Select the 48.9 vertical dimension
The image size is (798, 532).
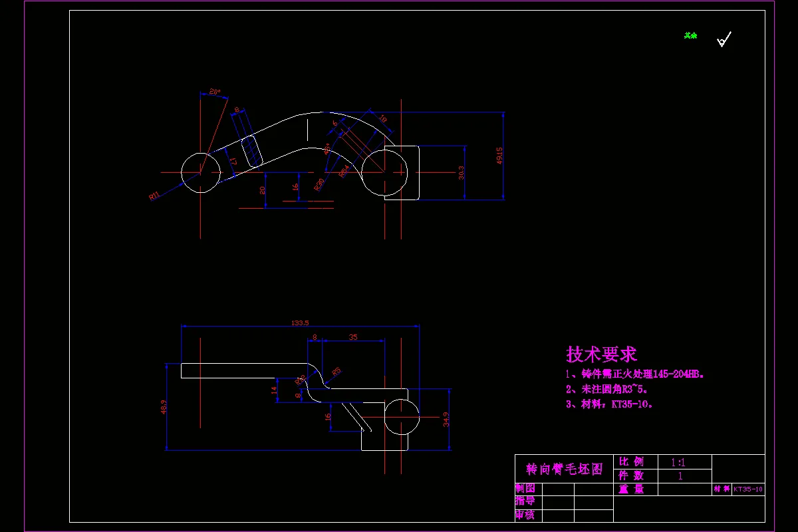163,407
